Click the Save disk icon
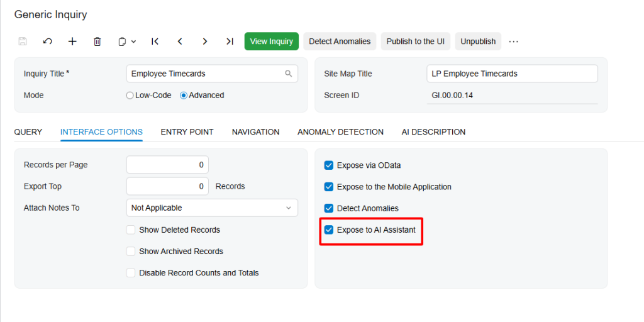 (x=23, y=42)
